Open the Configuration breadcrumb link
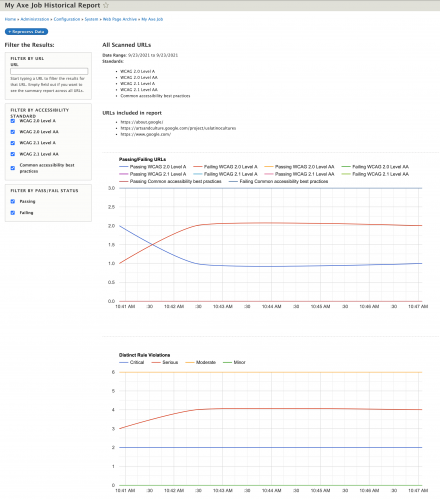 pos(67,19)
